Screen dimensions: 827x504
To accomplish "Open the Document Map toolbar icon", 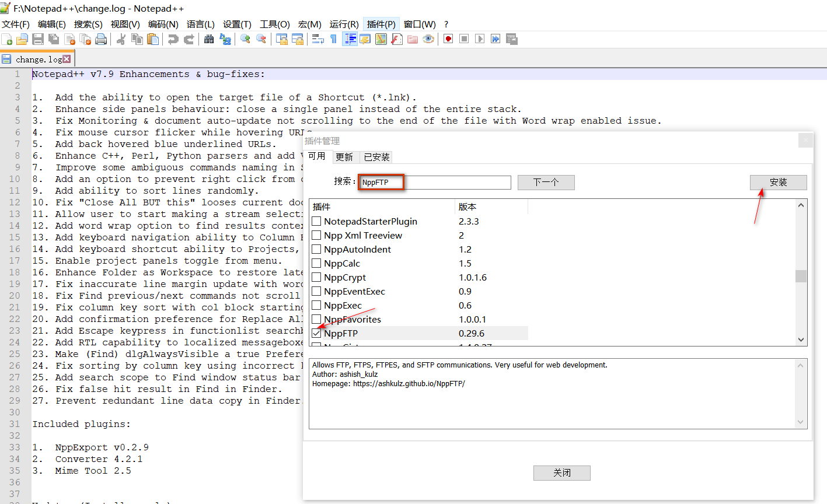I will pos(381,39).
